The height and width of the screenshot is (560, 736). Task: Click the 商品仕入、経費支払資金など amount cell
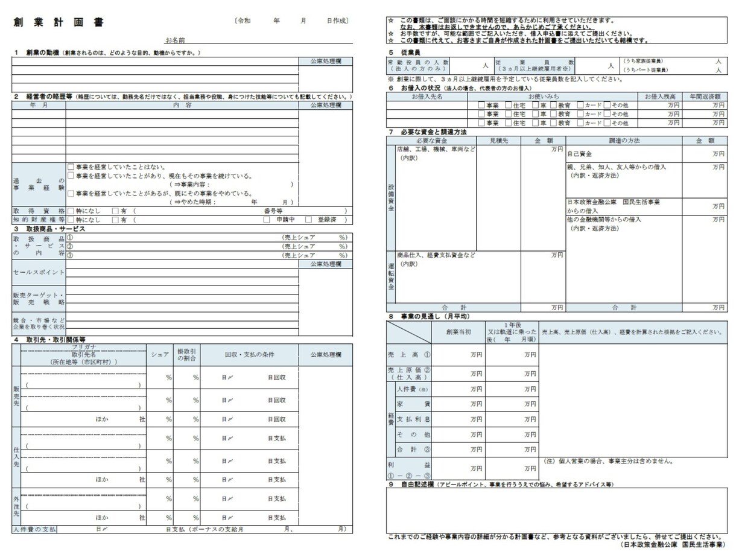pos(543,276)
